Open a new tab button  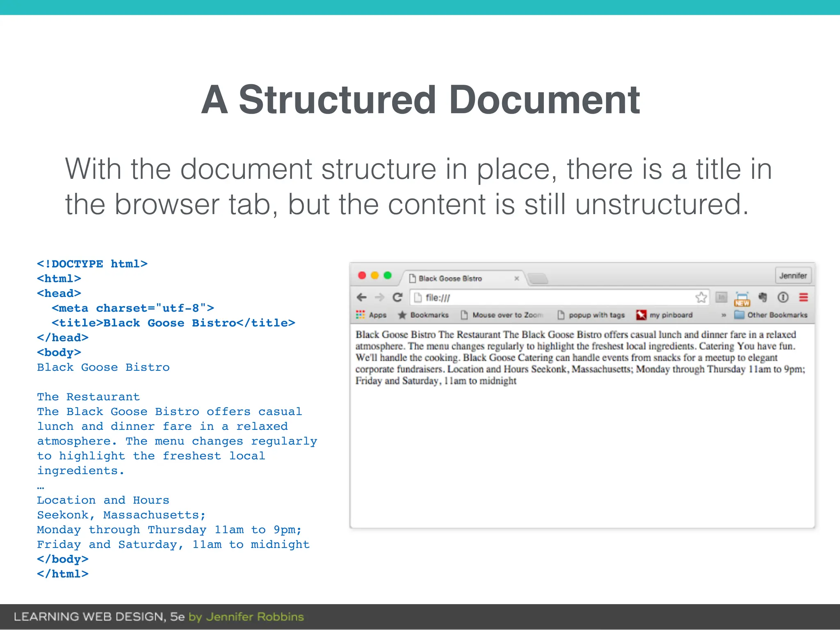click(538, 279)
